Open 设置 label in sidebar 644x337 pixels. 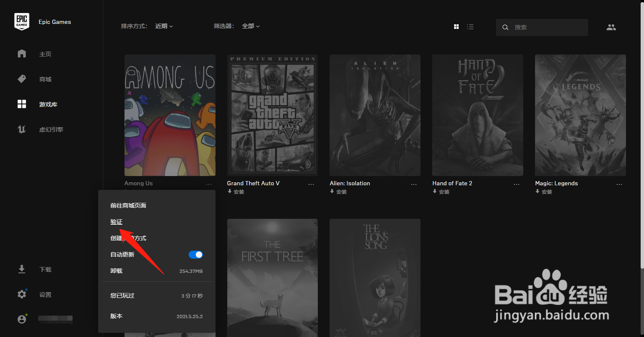[45, 295]
